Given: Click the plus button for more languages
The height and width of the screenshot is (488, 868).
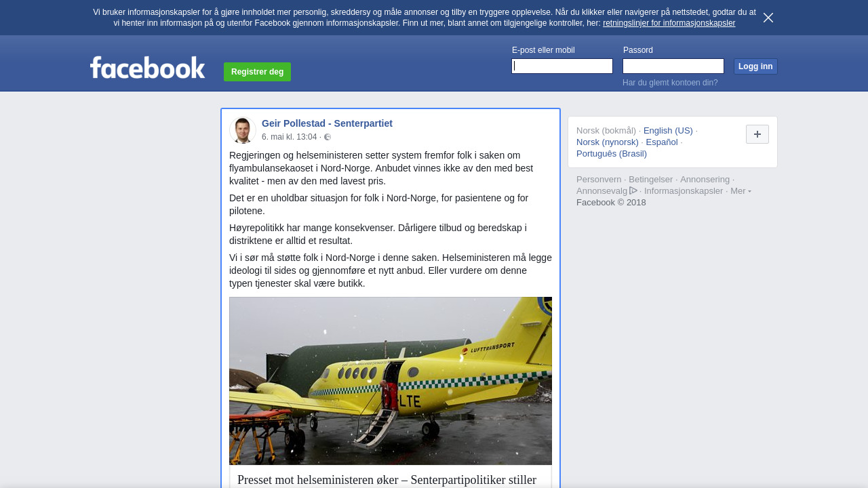Looking at the screenshot, I should click(x=757, y=134).
